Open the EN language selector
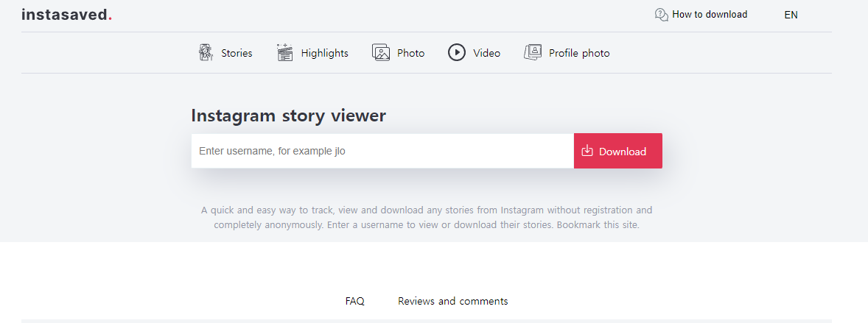The height and width of the screenshot is (323, 868). coord(791,15)
